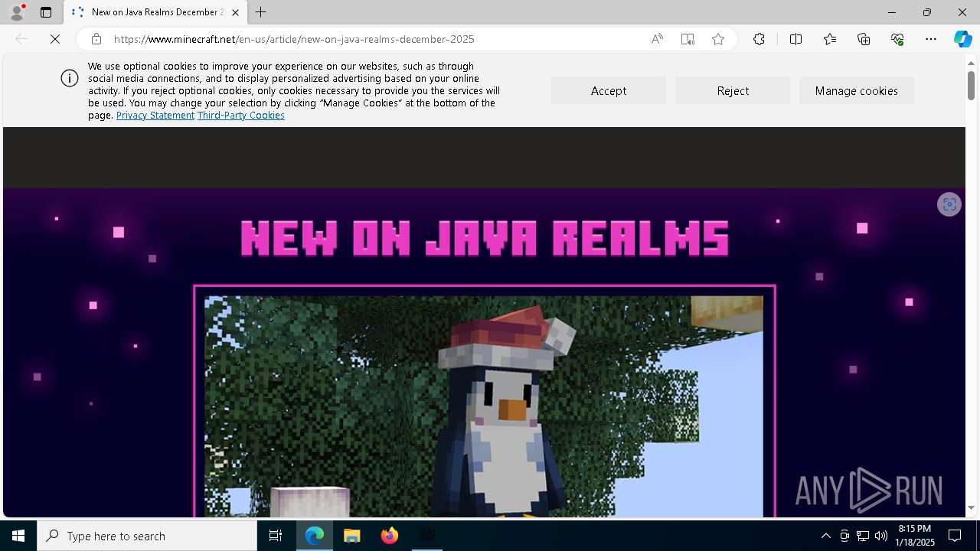Switch to Microsoft Edge on taskbar
980x551 pixels.
coord(315,536)
